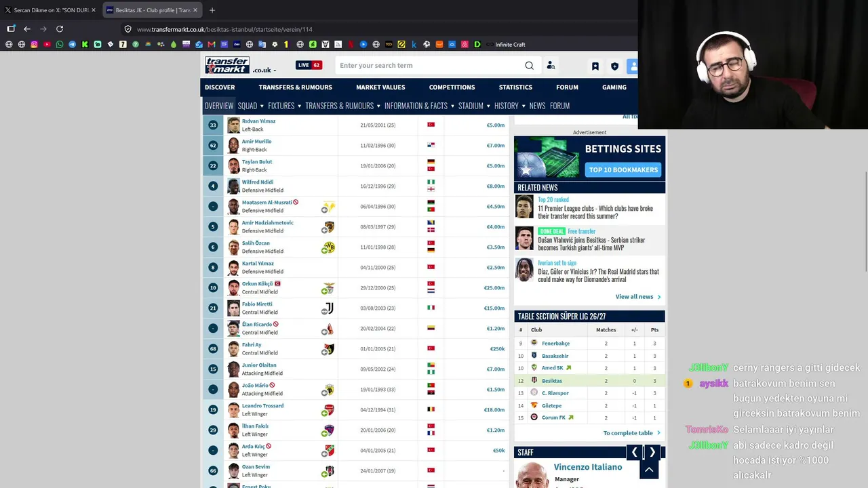This screenshot has height=488, width=868.
Task: Click shirt number 10 badge for Orkun Kökçü
Action: pyautogui.click(x=213, y=288)
